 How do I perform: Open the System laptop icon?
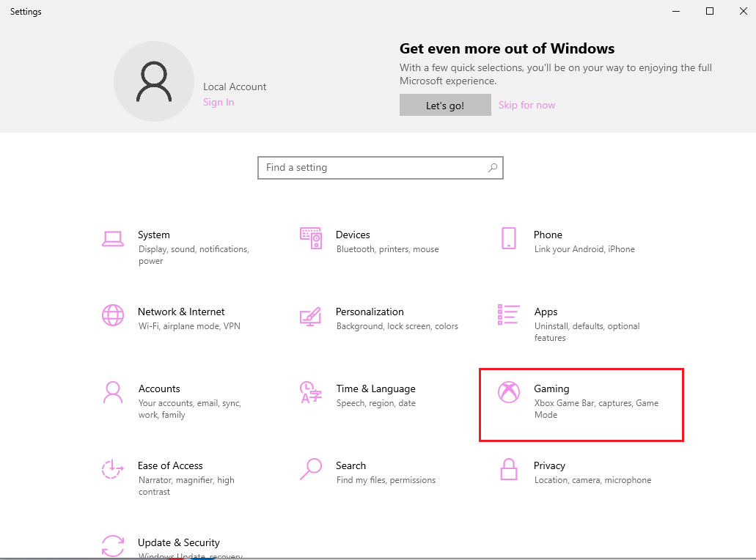(x=113, y=238)
